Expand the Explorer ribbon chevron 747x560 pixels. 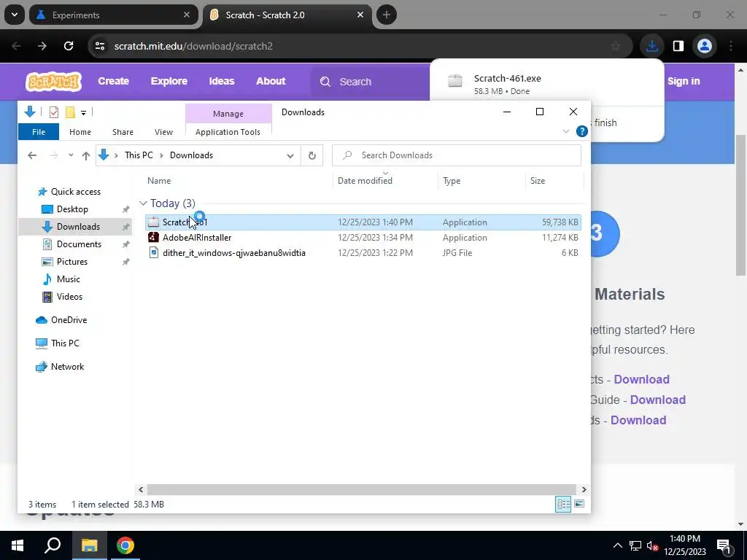coord(566,131)
